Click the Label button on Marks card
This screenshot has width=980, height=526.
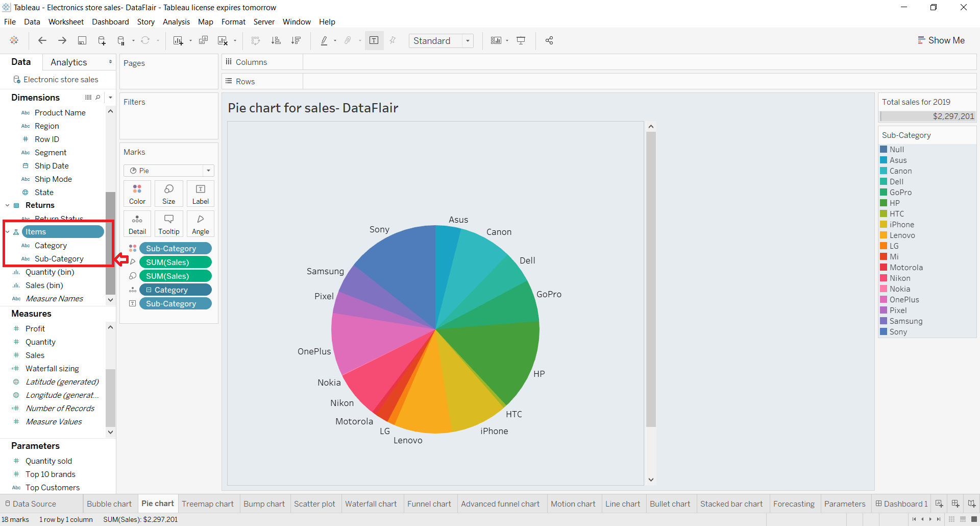[x=200, y=193]
